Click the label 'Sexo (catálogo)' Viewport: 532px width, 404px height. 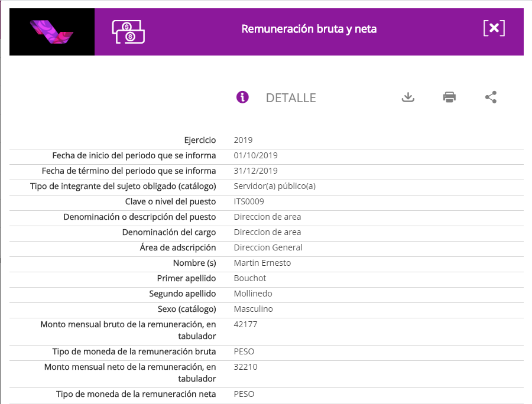pos(187,309)
